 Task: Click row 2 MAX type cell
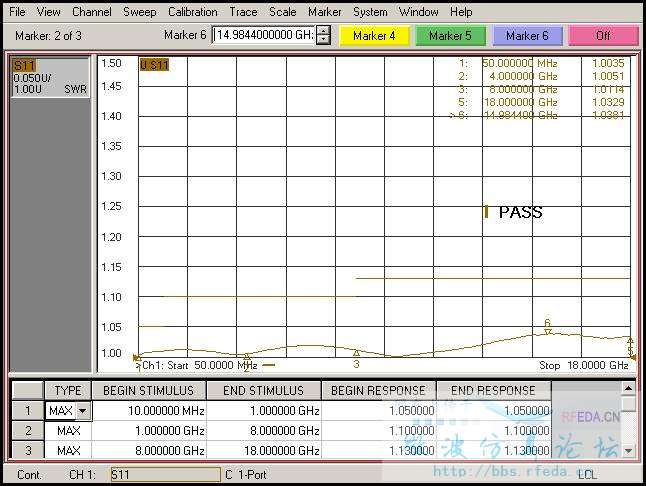(x=68, y=431)
